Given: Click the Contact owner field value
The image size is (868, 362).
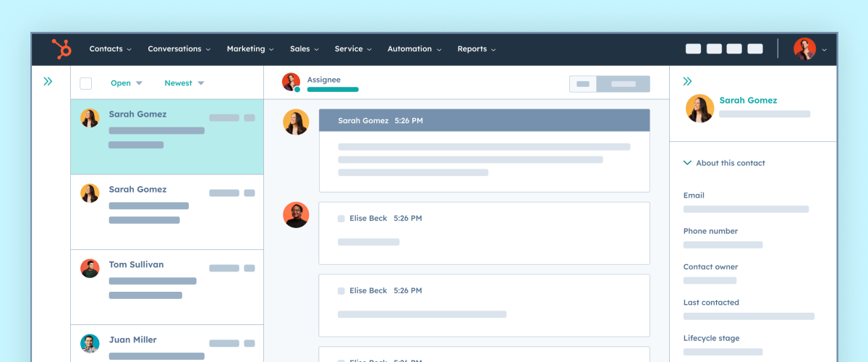Looking at the screenshot, I should (x=710, y=280).
